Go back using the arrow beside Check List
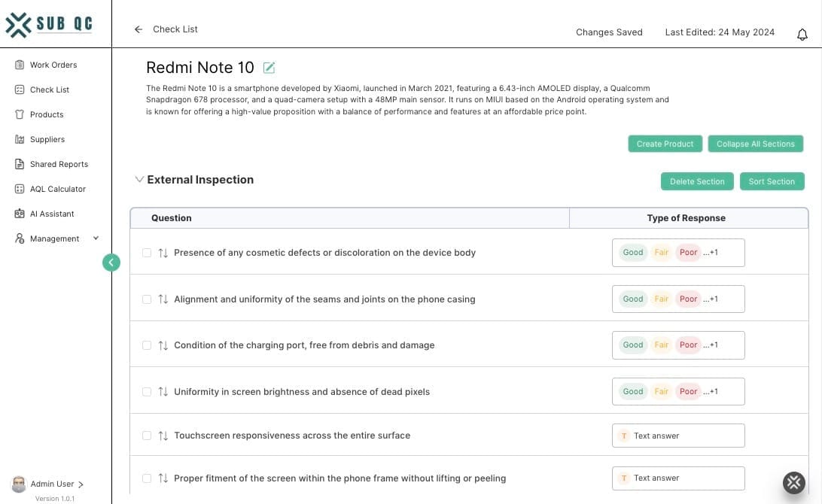 [139, 29]
